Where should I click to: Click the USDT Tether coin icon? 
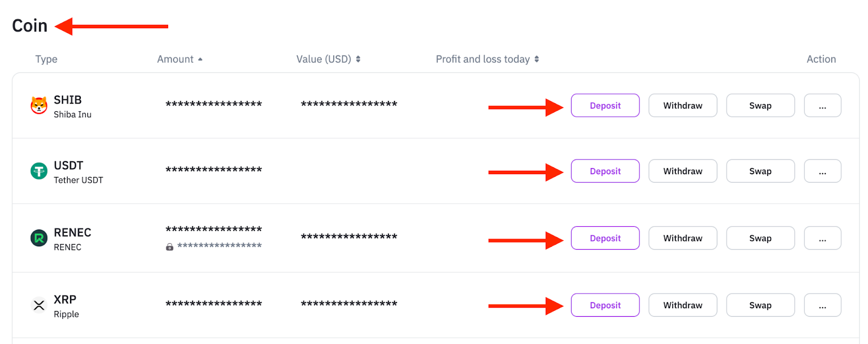pos(39,171)
